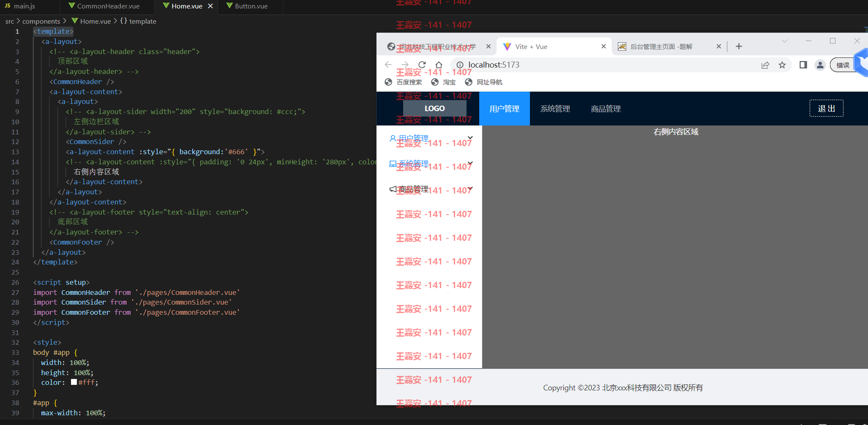Select 商品管理 in the top navigation

click(606, 109)
